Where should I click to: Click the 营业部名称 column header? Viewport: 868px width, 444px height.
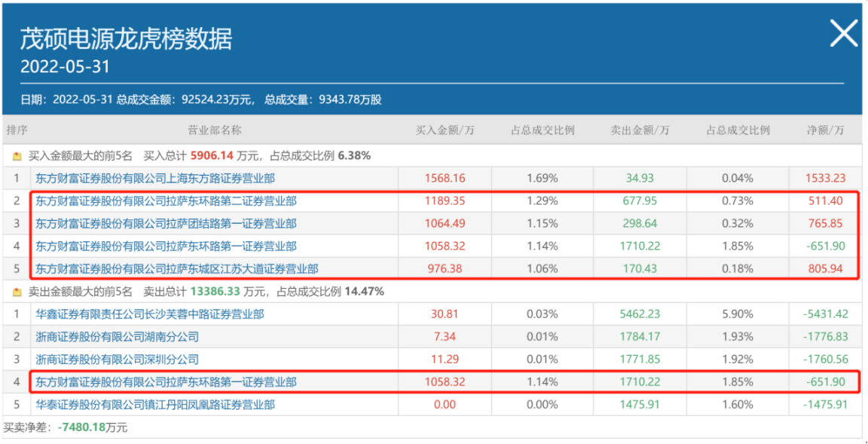215,130
